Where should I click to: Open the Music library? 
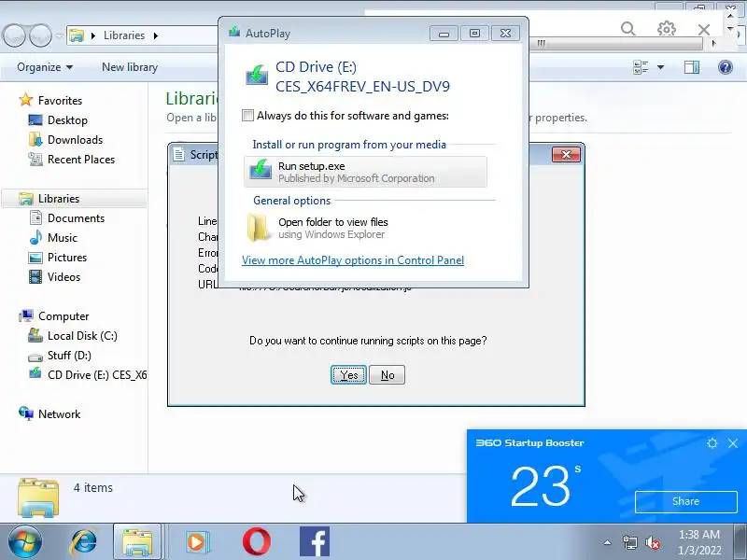click(x=63, y=238)
